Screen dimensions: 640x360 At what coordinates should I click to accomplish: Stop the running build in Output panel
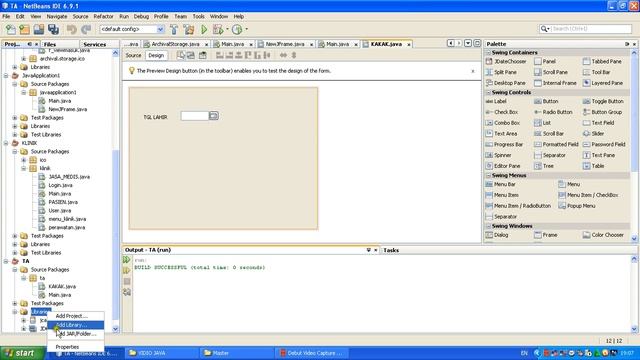click(x=127, y=281)
